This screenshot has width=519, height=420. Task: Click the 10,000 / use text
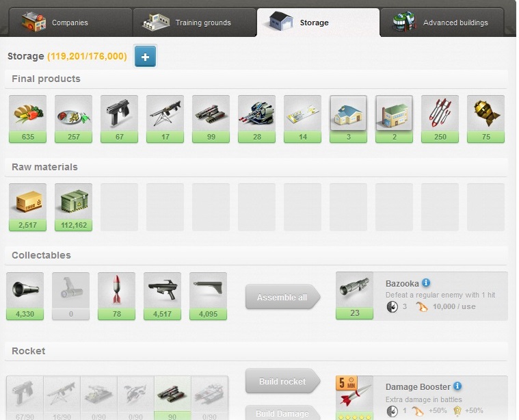click(454, 306)
